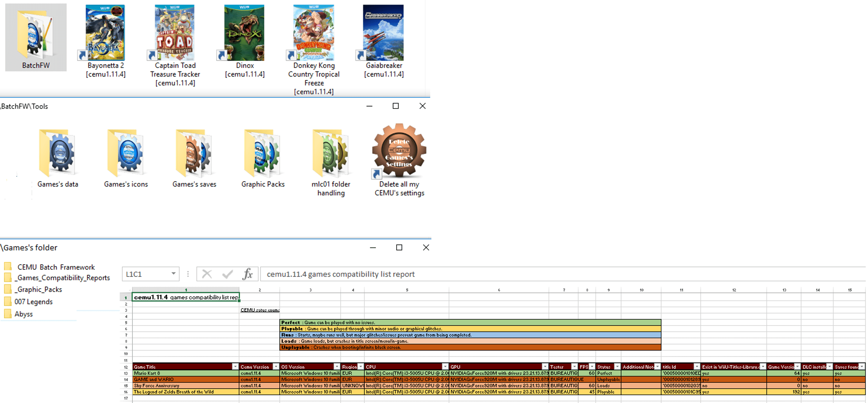The width and height of the screenshot is (868, 403).
Task: Close the Games's folder window
Action: [x=426, y=248]
